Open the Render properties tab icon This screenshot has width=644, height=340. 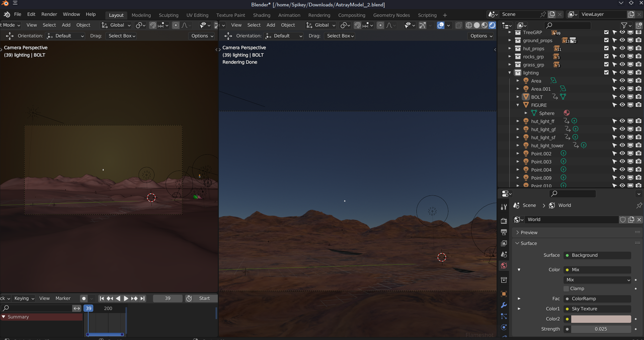tap(504, 221)
